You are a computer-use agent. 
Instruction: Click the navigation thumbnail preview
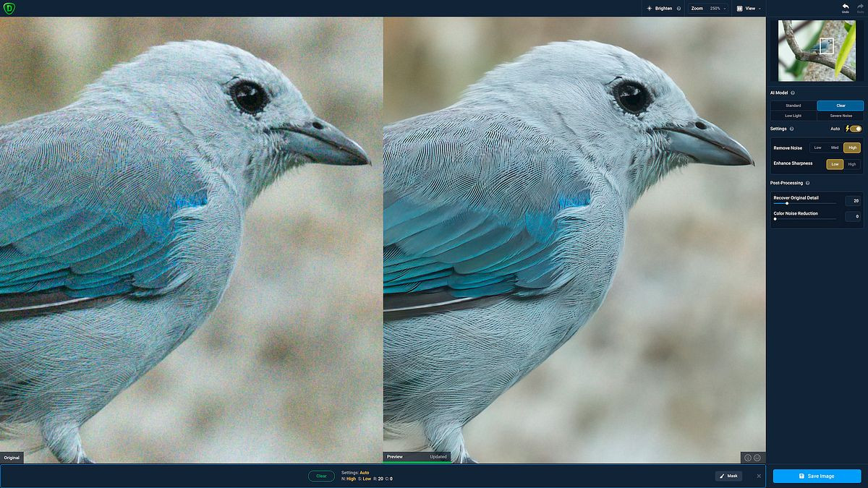pos(817,51)
